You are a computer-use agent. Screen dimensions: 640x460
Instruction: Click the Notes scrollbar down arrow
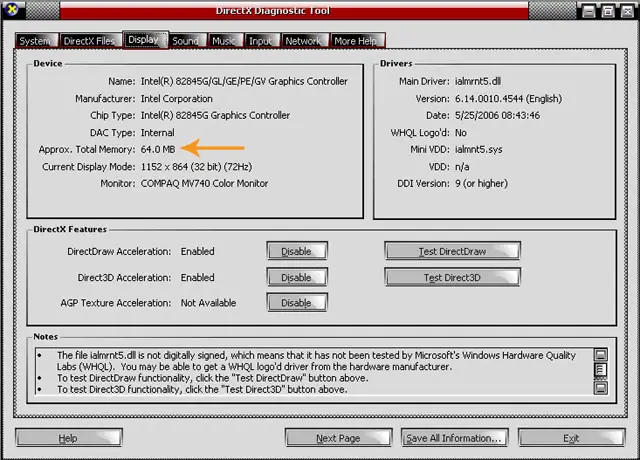[600, 387]
